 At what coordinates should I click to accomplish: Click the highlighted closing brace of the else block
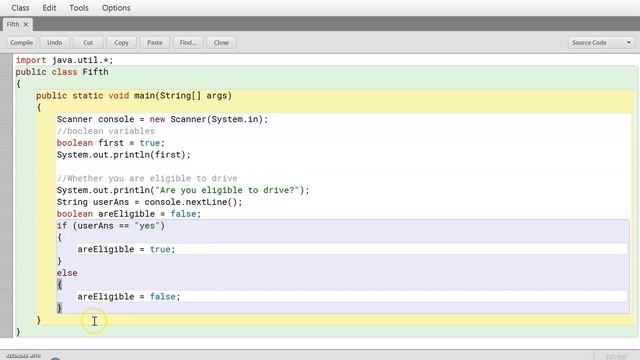tap(60, 308)
